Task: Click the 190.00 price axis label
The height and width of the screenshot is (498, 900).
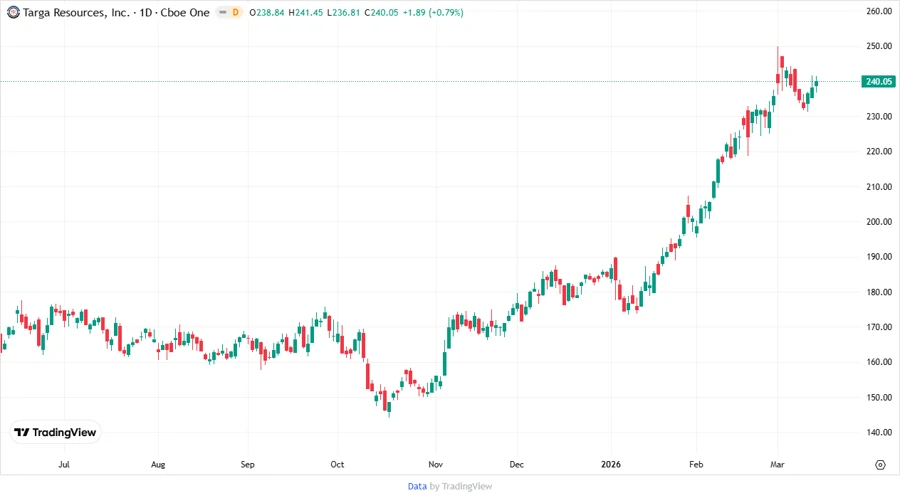Action: [x=879, y=256]
